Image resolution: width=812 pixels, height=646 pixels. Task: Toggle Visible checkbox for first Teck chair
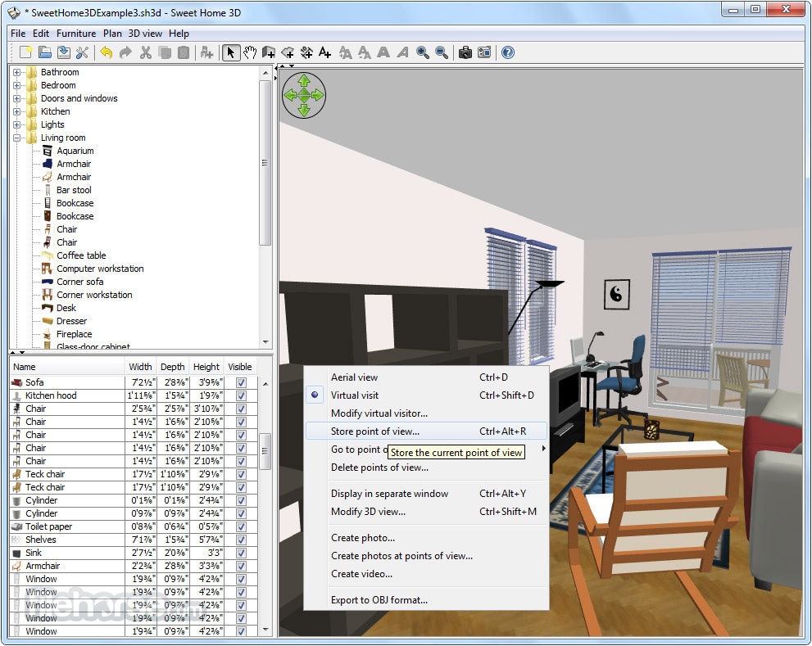click(x=241, y=474)
